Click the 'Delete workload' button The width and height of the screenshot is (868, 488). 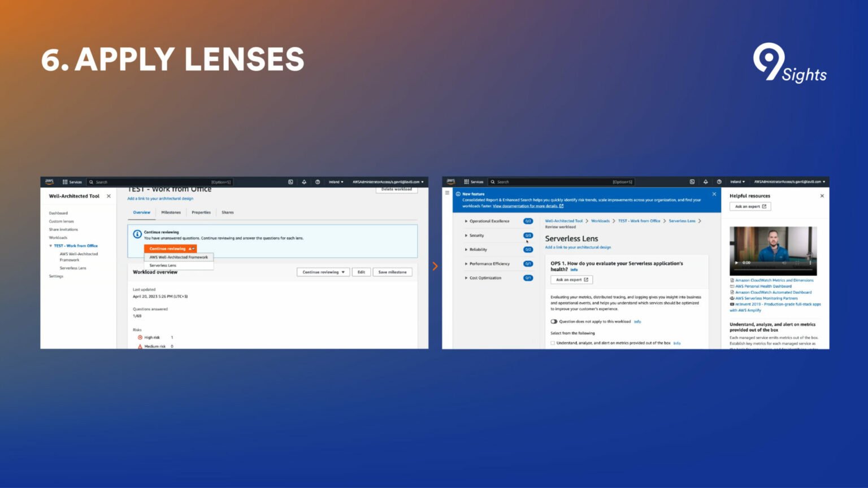[396, 190]
